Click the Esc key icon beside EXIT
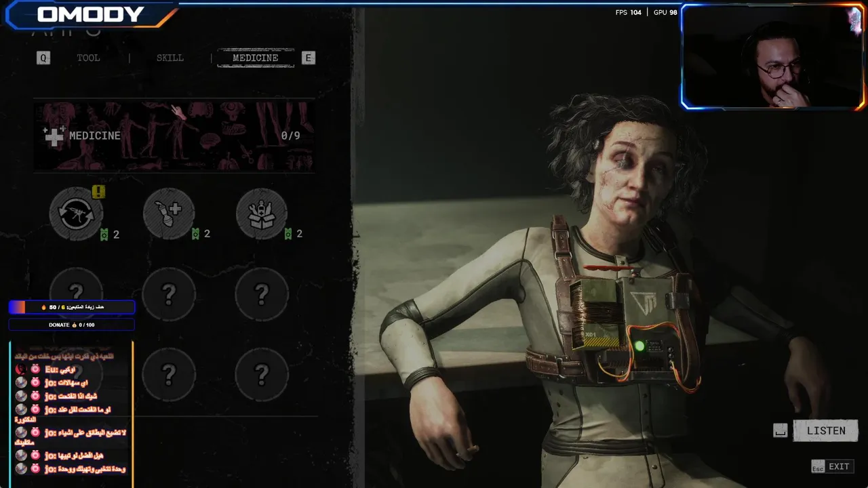This screenshot has height=488, width=868. coord(818,467)
